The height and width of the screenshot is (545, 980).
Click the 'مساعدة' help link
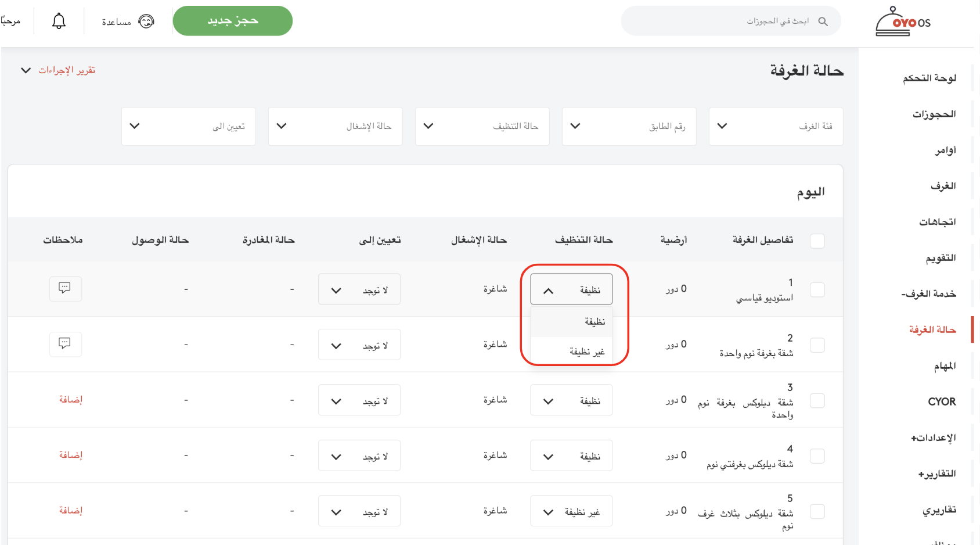116,22
